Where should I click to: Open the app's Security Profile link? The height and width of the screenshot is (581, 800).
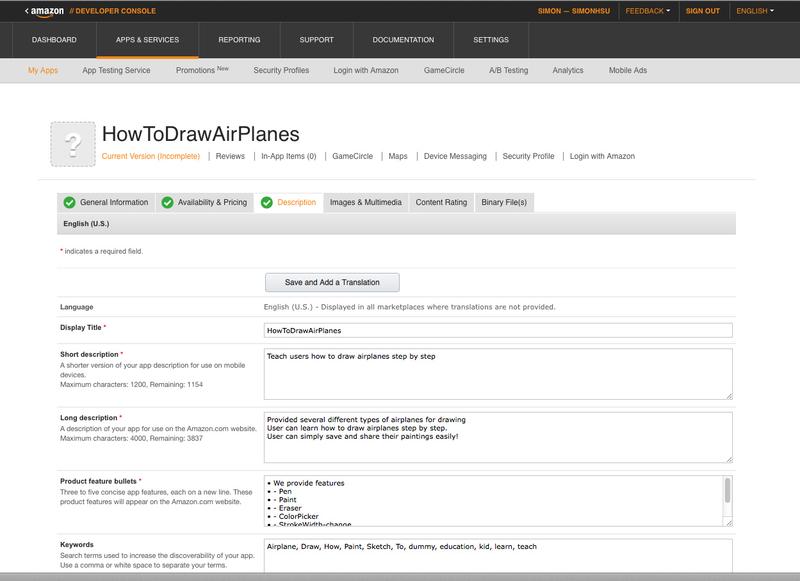click(x=529, y=156)
